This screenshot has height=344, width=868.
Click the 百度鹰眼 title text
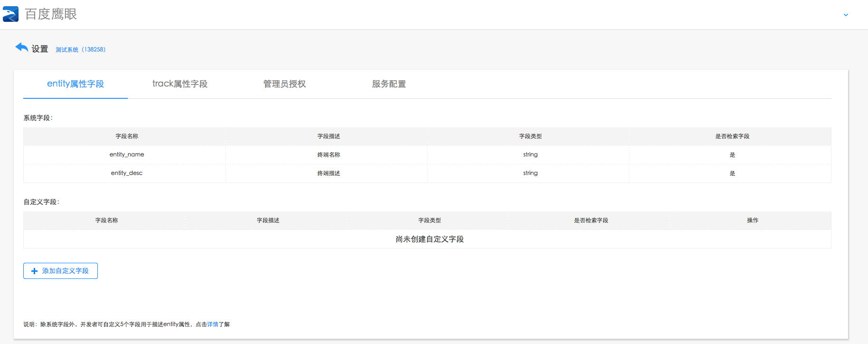point(51,14)
